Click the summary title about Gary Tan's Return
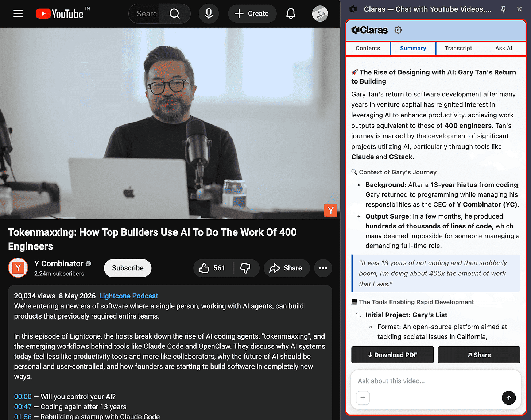 [434, 77]
